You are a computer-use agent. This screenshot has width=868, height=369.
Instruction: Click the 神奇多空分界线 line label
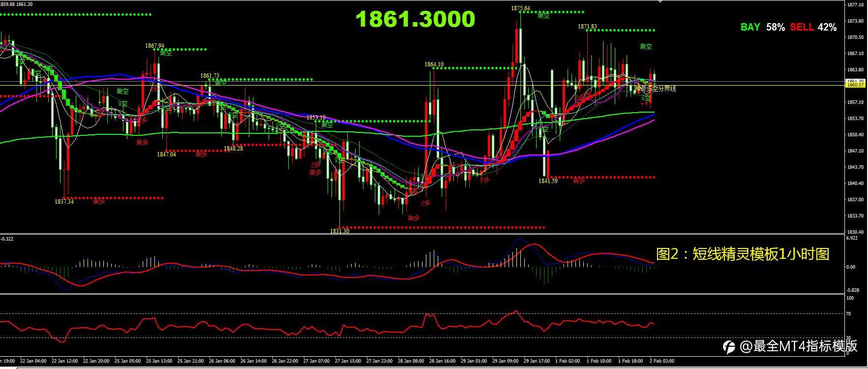coord(656,89)
